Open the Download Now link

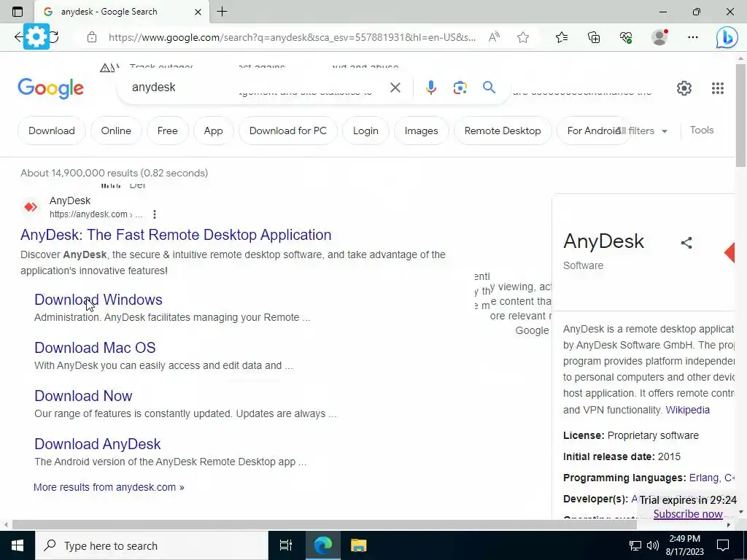(83, 396)
